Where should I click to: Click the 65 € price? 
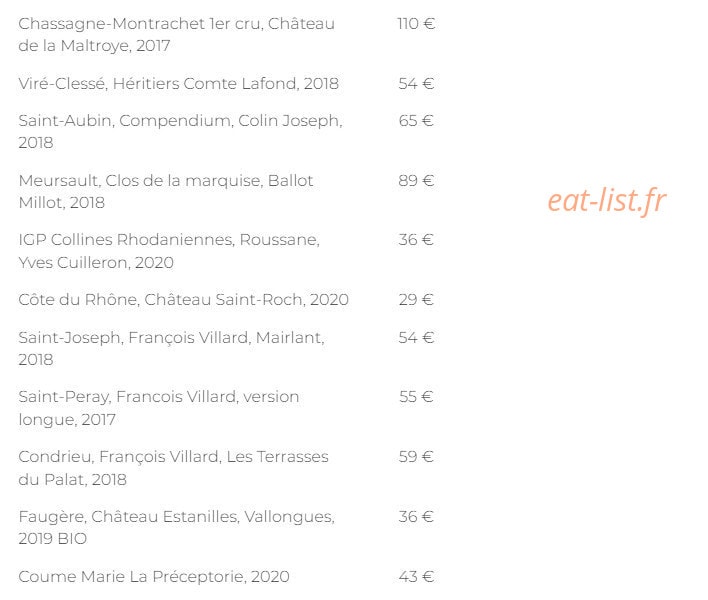coord(416,121)
